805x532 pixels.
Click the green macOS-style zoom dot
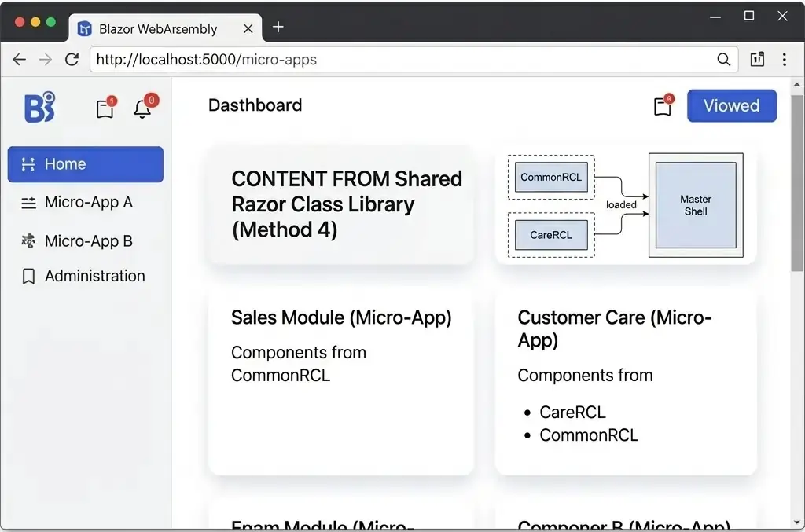click(51, 22)
